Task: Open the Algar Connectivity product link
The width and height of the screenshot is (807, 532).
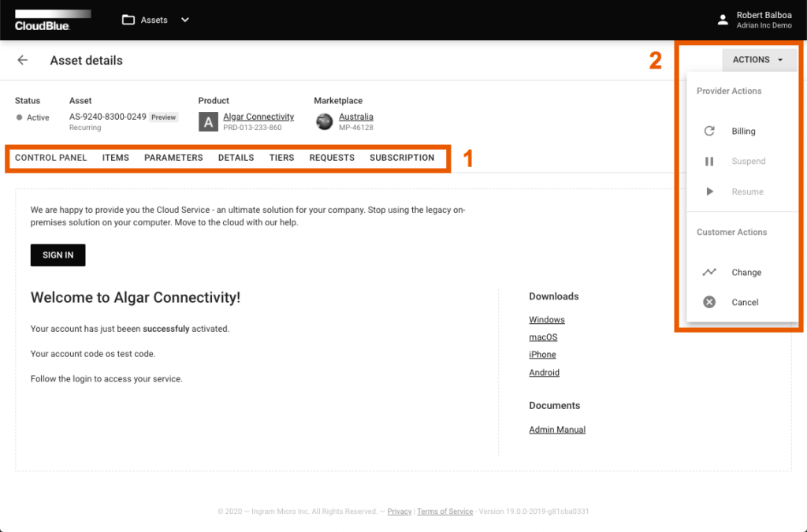Action: tap(258, 117)
